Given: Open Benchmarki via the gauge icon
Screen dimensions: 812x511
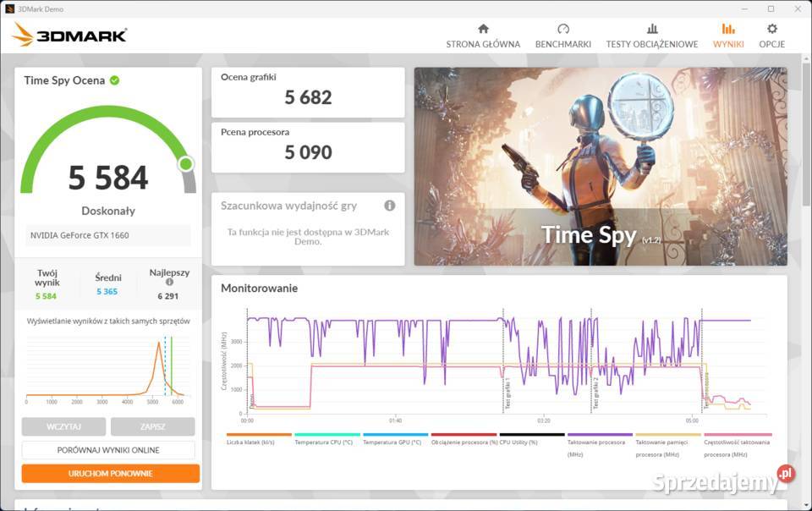Looking at the screenshot, I should click(x=563, y=29).
